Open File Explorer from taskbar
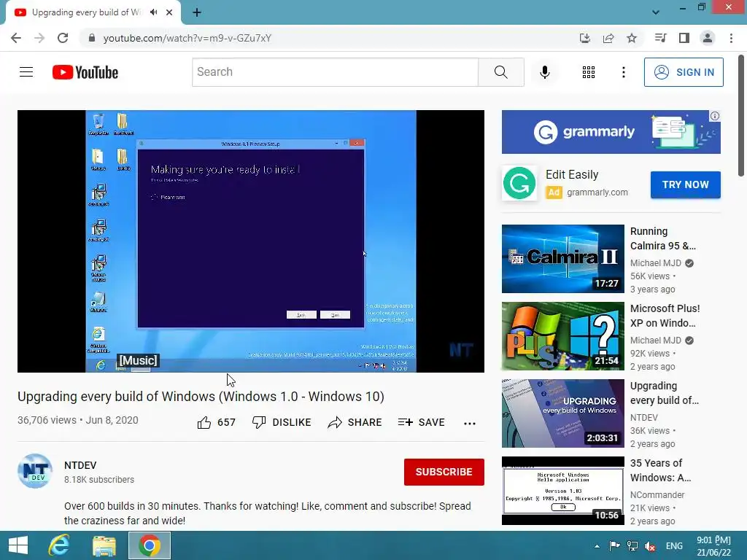The image size is (747, 560). pos(104,545)
